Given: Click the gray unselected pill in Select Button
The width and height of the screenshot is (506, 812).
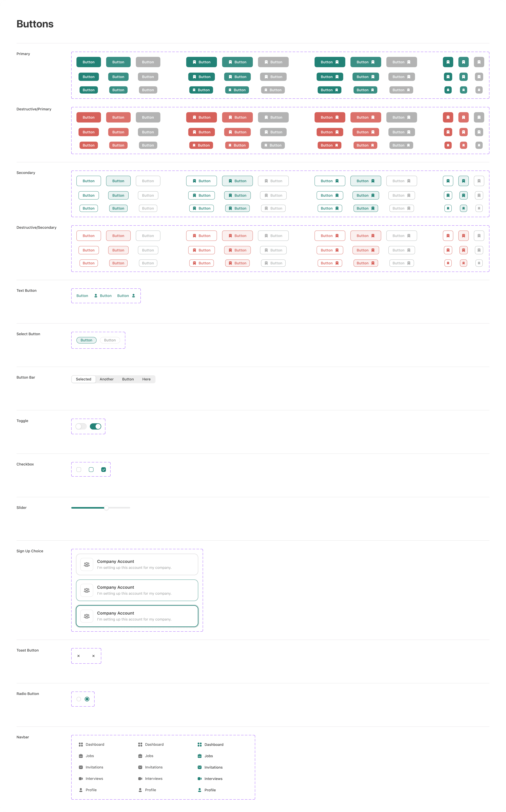Looking at the screenshot, I should (110, 340).
